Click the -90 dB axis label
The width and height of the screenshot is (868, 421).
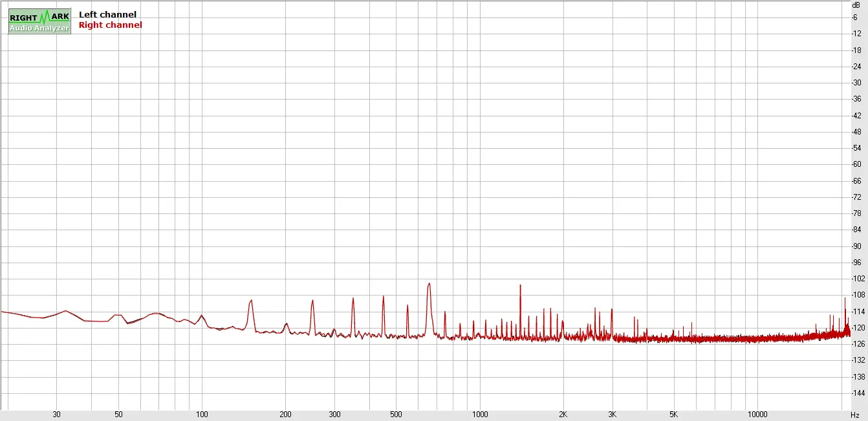[x=856, y=246]
